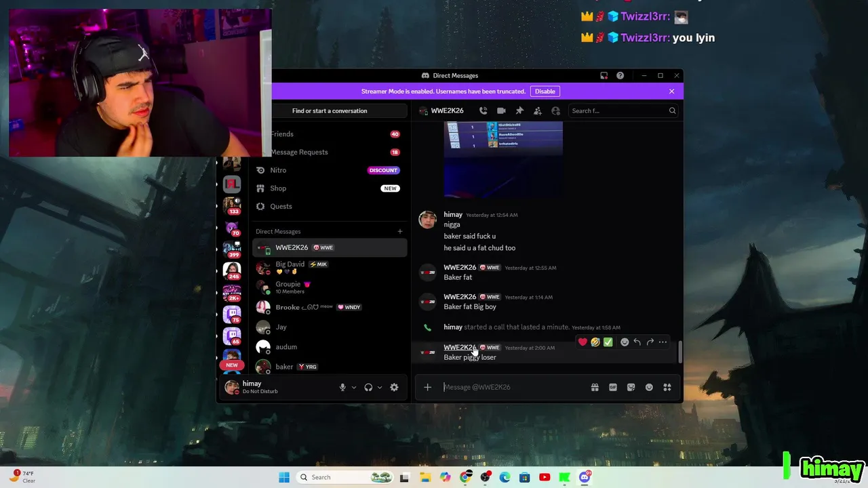This screenshot has width=868, height=488.
Task: Disable Streamer Mode
Action: pyautogui.click(x=545, y=91)
